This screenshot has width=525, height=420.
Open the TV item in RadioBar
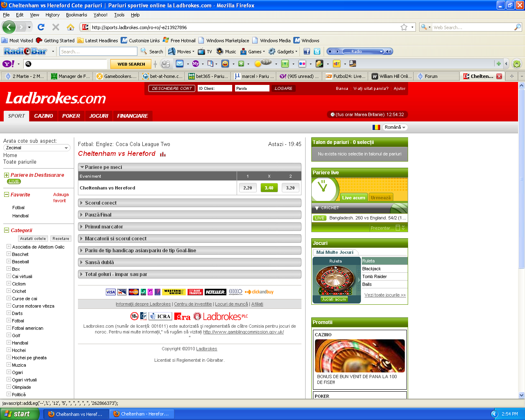205,52
